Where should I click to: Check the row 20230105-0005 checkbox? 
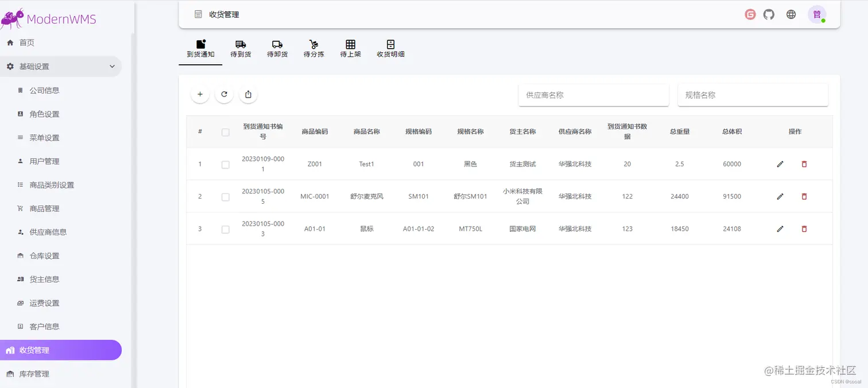coord(225,197)
